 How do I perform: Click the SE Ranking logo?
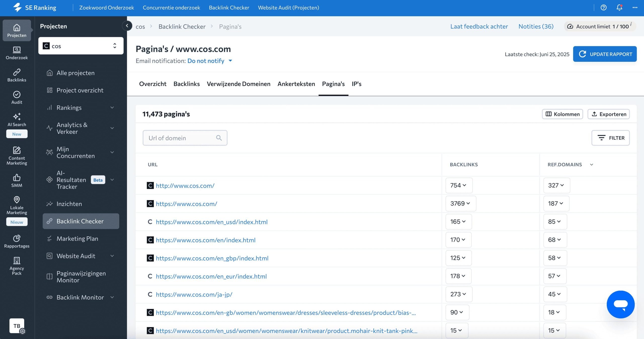[x=35, y=8]
